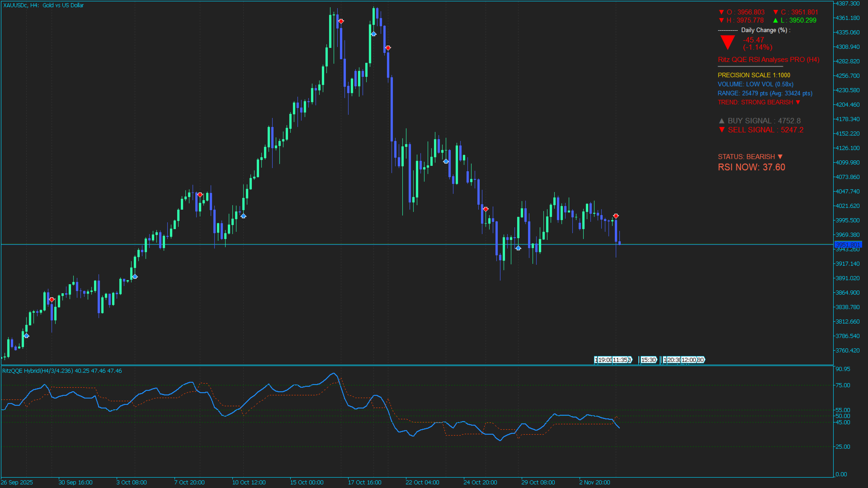Screen dimensions: 868x488
Task: Click the red sell arrow at the chart's highest peak
Action: pos(341,21)
